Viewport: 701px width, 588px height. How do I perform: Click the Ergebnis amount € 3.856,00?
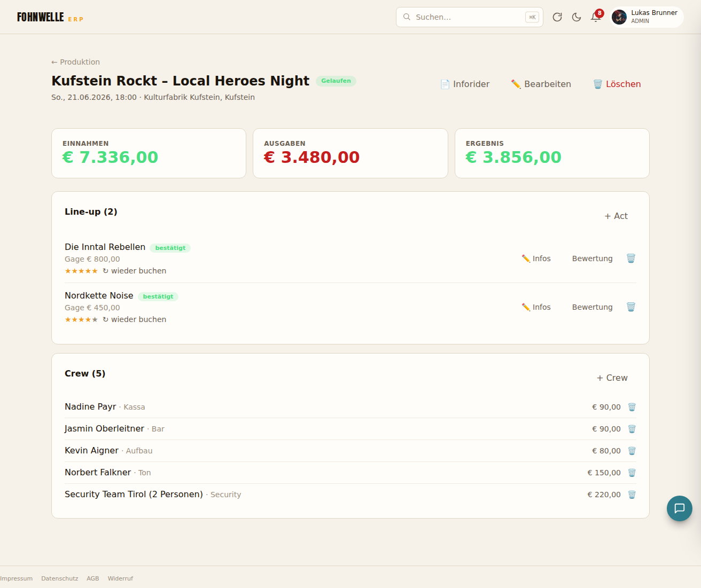pos(513,157)
